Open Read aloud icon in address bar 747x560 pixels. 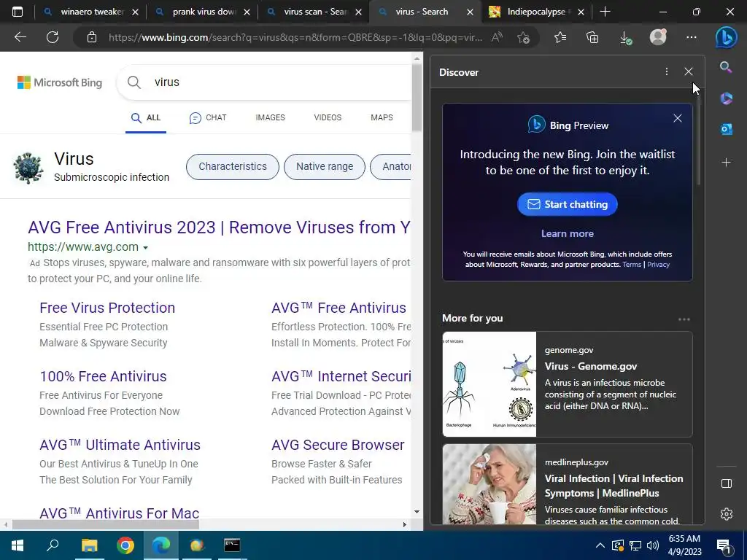497,37
